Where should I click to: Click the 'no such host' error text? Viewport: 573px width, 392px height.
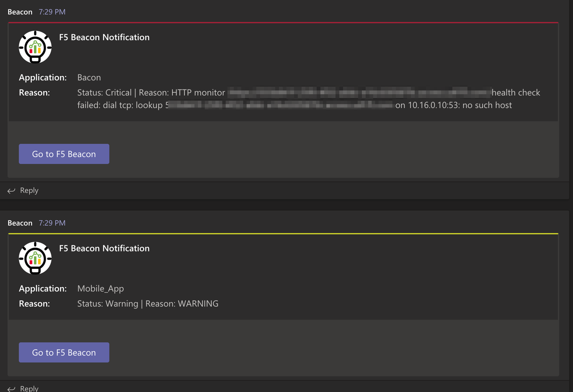pos(487,105)
